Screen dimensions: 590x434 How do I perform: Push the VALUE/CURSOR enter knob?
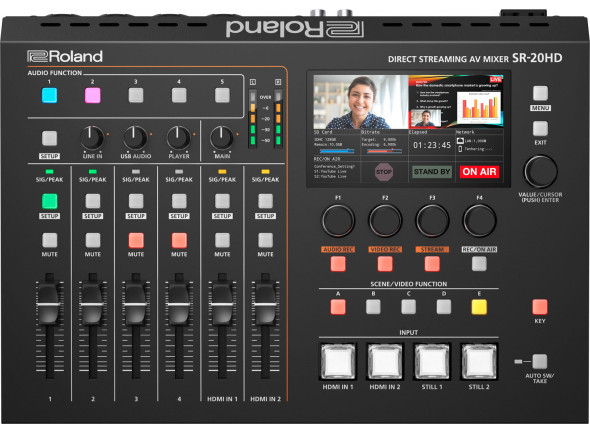[540, 171]
